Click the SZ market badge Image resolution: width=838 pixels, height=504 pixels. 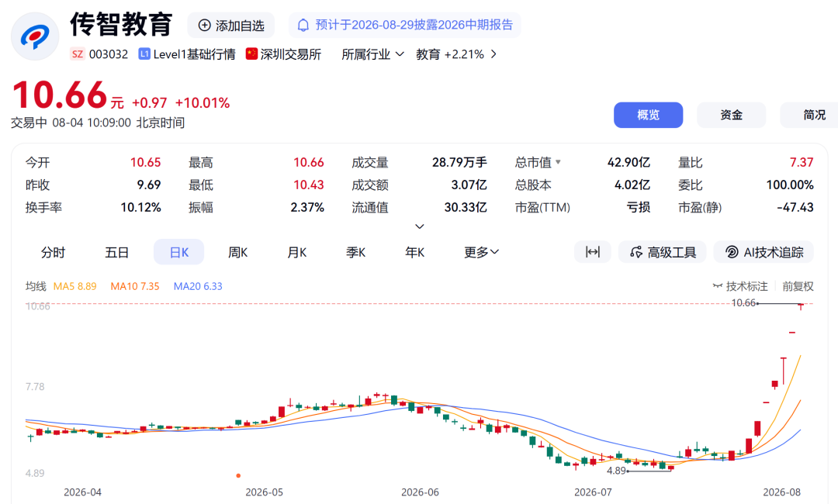[x=78, y=54]
